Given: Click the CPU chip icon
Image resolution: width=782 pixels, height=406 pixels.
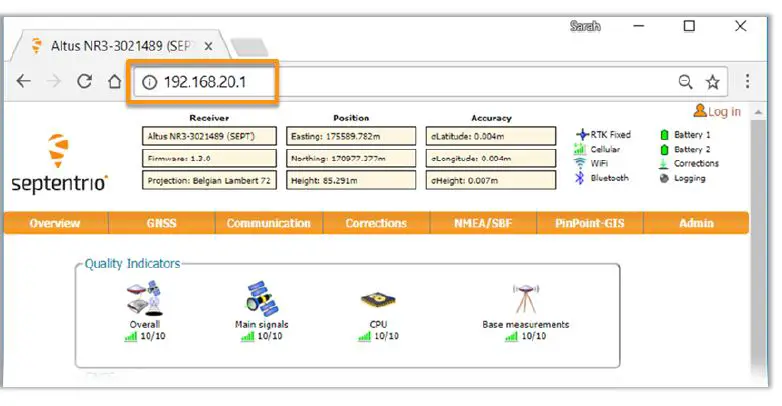Looking at the screenshot, I should coord(378,300).
